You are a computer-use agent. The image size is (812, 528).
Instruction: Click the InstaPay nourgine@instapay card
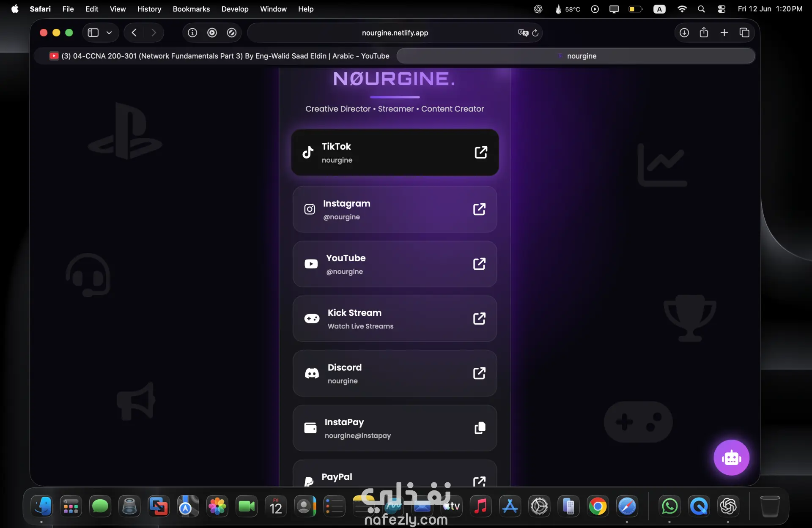395,428
